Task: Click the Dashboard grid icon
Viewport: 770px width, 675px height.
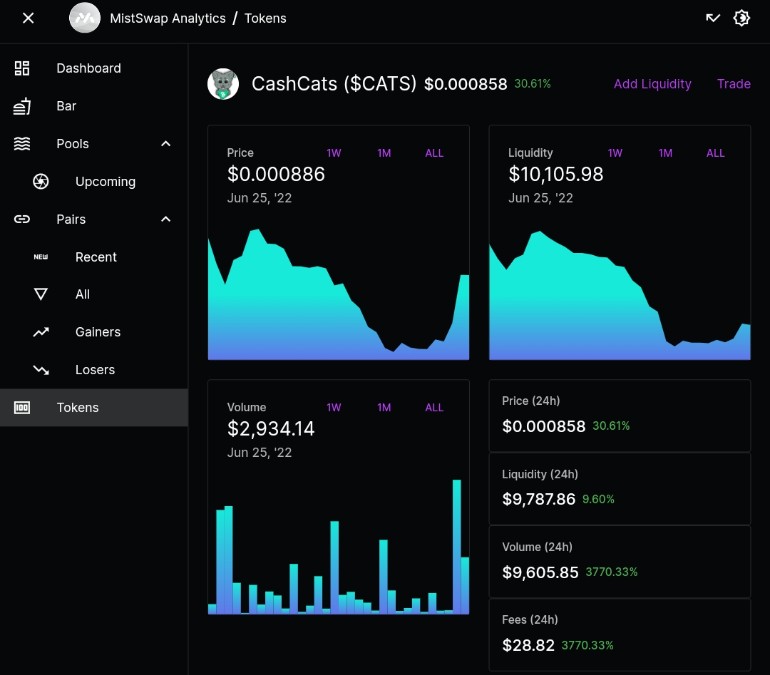Action: click(x=22, y=68)
